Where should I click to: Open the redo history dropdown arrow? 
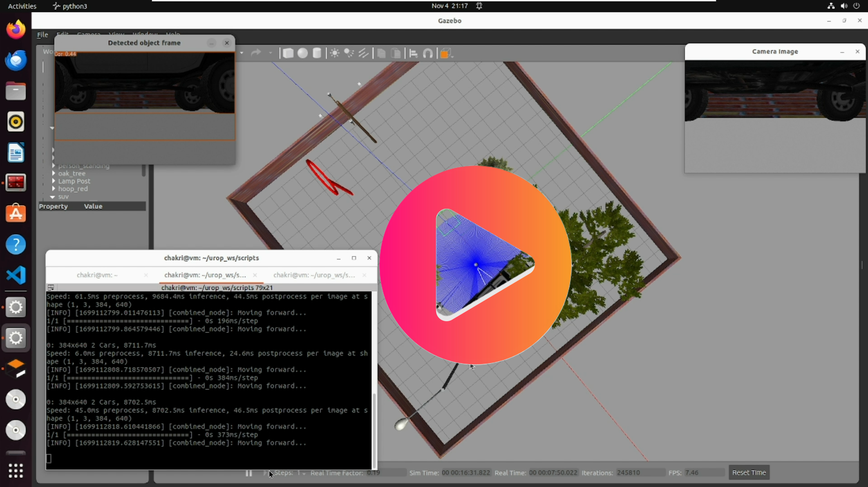point(270,53)
